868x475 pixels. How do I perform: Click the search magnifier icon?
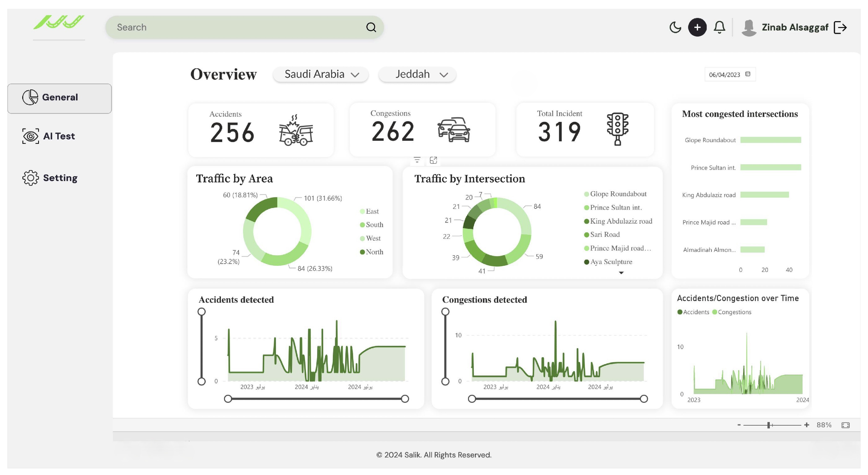click(x=371, y=27)
